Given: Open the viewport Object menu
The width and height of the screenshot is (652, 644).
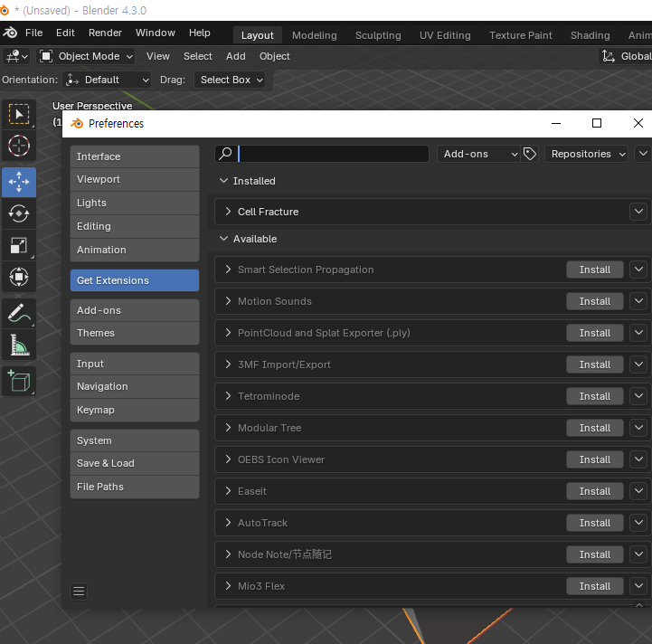Looking at the screenshot, I should point(274,56).
